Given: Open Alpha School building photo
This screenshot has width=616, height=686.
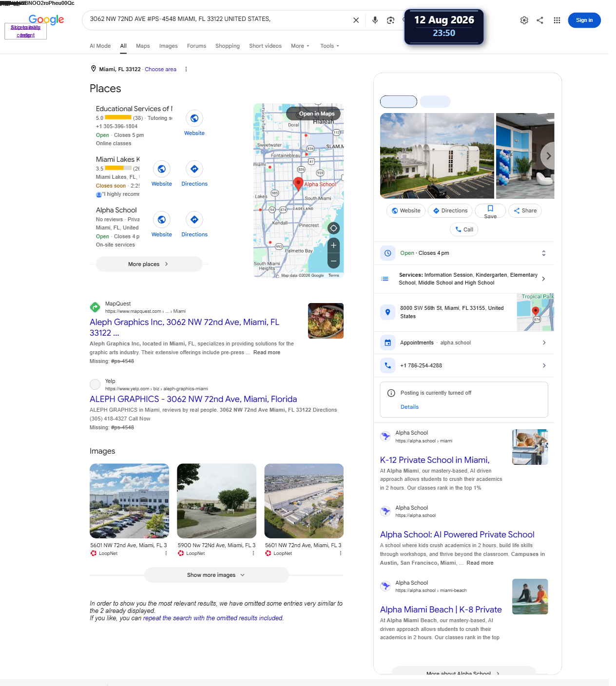Looking at the screenshot, I should point(437,156).
